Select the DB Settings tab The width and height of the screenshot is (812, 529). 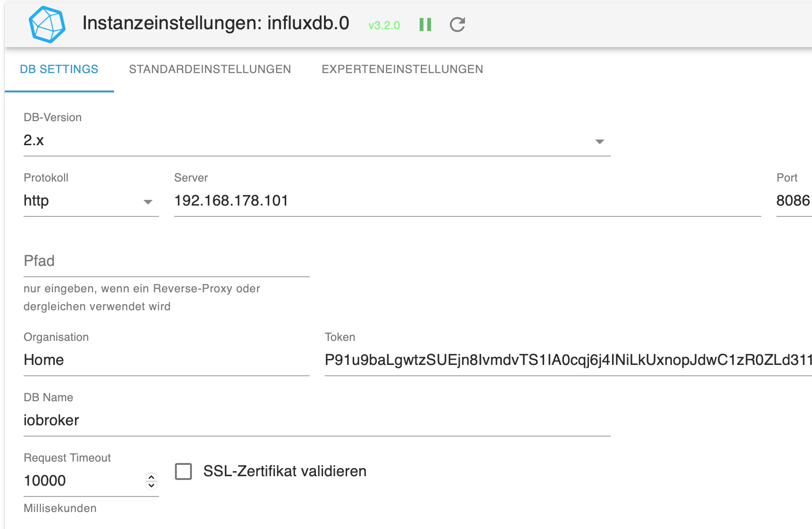pos(59,69)
